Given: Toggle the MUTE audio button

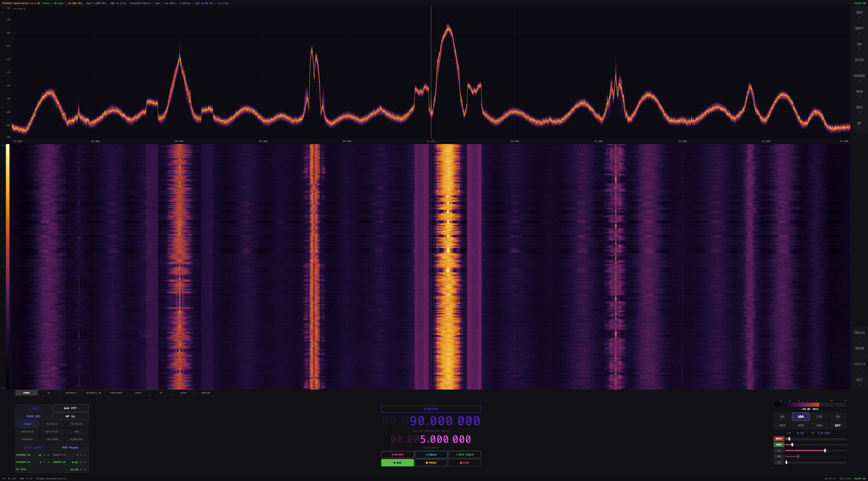Looking at the screenshot, I should pyautogui.click(x=779, y=439).
